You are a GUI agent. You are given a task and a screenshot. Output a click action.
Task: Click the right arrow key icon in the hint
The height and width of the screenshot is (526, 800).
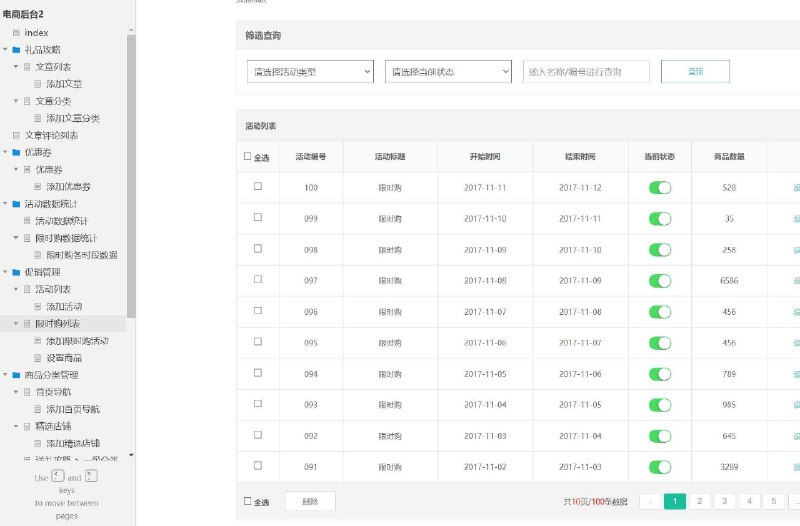91,476
